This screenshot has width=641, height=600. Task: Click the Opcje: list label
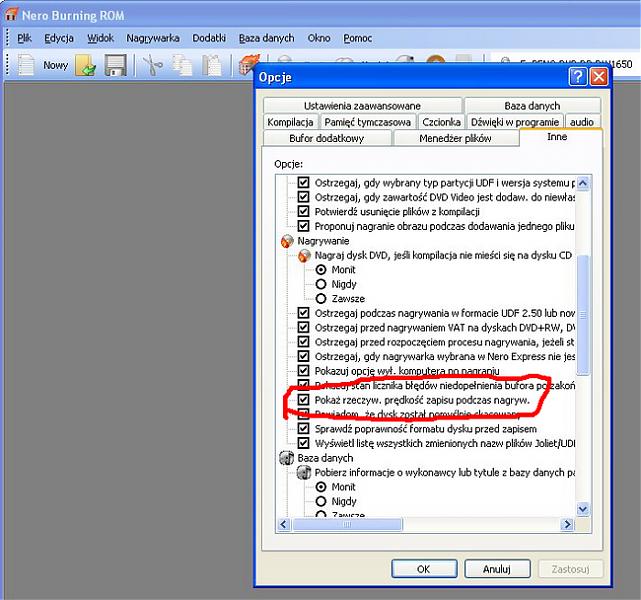click(289, 164)
